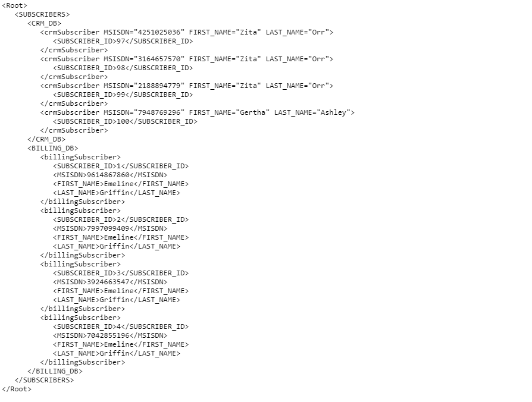Click SUBSCRIBER_ID 99 element
This screenshot has width=532, height=402.
click(x=123, y=95)
